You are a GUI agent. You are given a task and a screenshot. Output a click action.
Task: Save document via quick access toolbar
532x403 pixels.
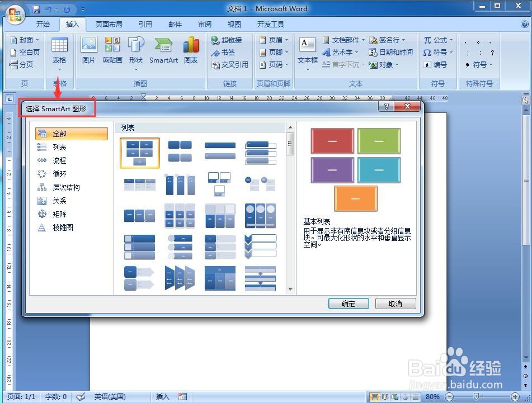[x=36, y=9]
